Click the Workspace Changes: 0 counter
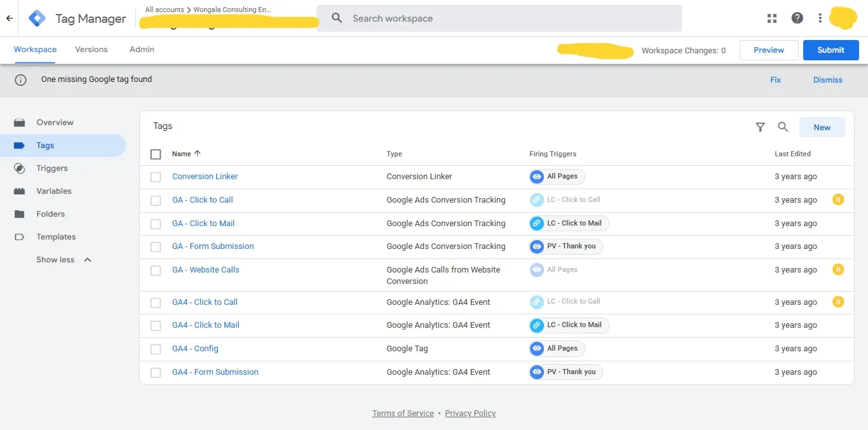This screenshot has height=430, width=868. coord(683,51)
